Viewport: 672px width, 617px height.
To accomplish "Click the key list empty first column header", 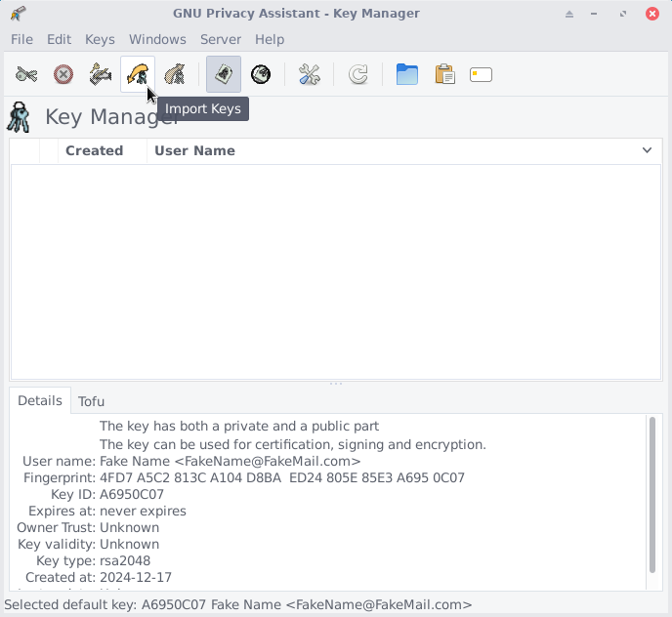I will click(x=24, y=150).
